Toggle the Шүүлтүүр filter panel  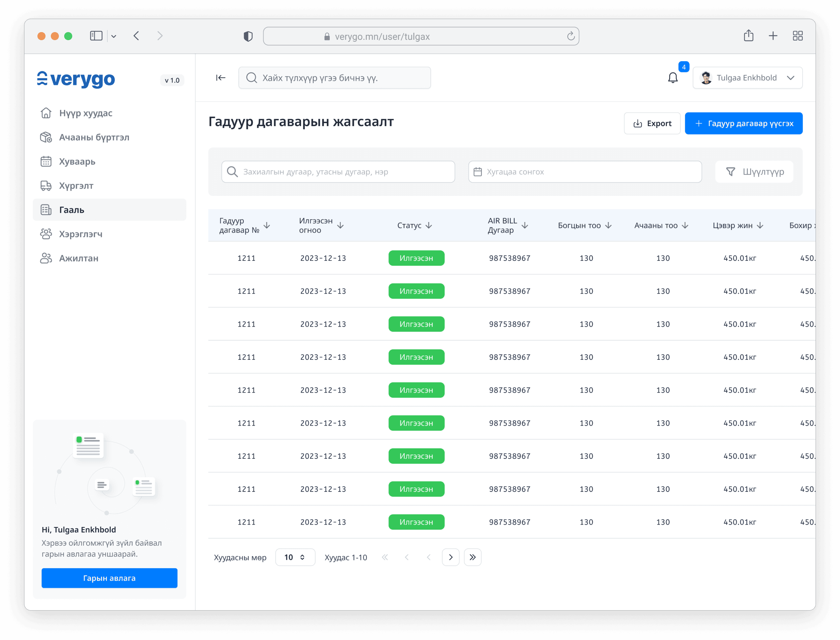[754, 172]
